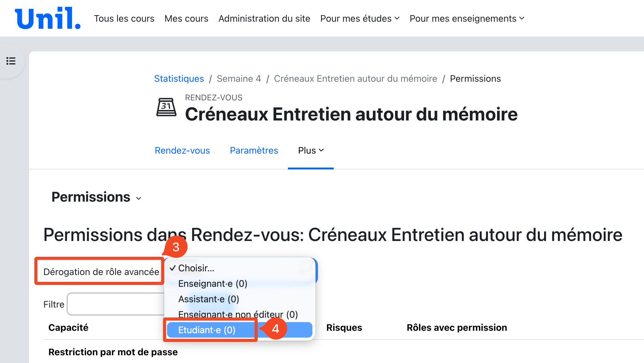
Task: Expand the Pour mes études menu
Action: click(360, 19)
